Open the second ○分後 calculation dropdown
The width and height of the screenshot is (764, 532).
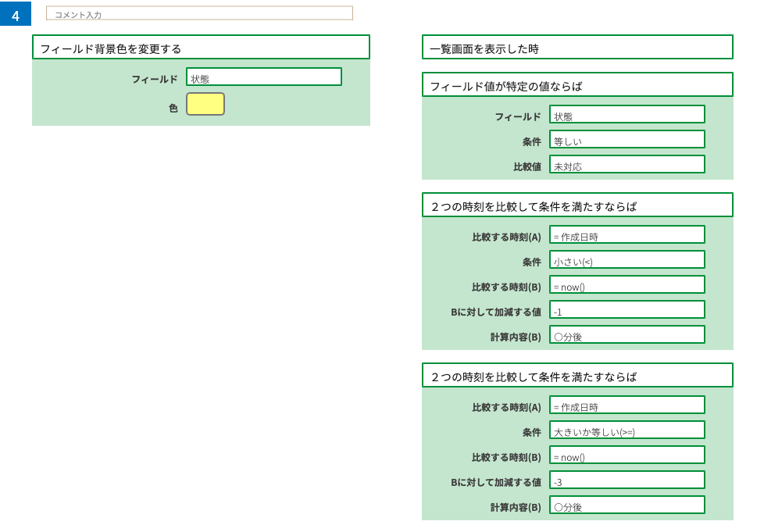click(x=627, y=505)
